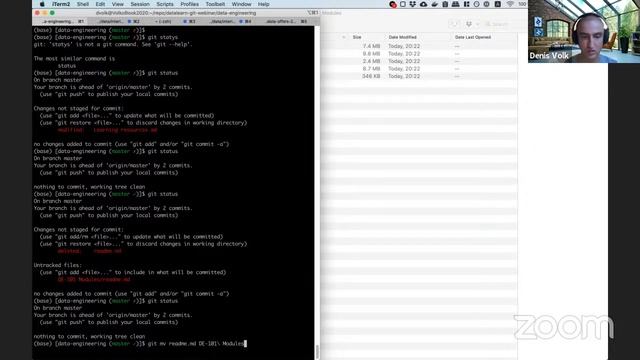Click the Dropbox icon in menu bar

(x=413, y=4)
